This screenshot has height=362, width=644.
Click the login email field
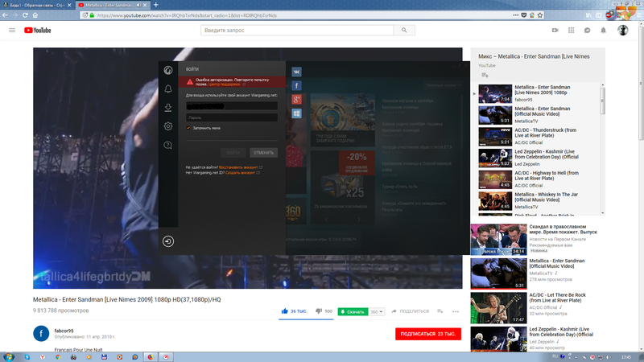coord(232,106)
